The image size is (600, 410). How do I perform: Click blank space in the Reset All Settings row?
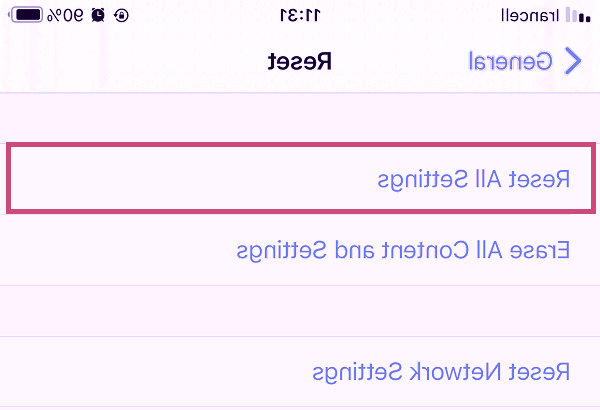tap(150, 179)
